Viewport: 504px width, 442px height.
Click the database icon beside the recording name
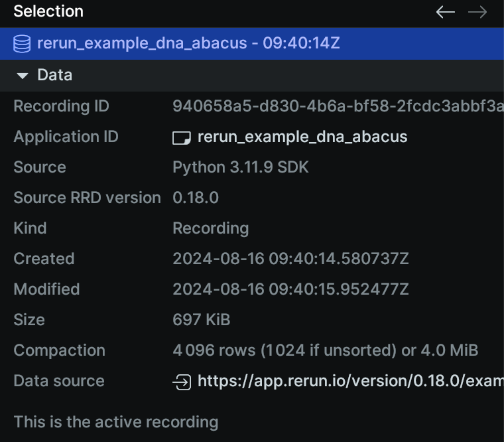coord(22,44)
